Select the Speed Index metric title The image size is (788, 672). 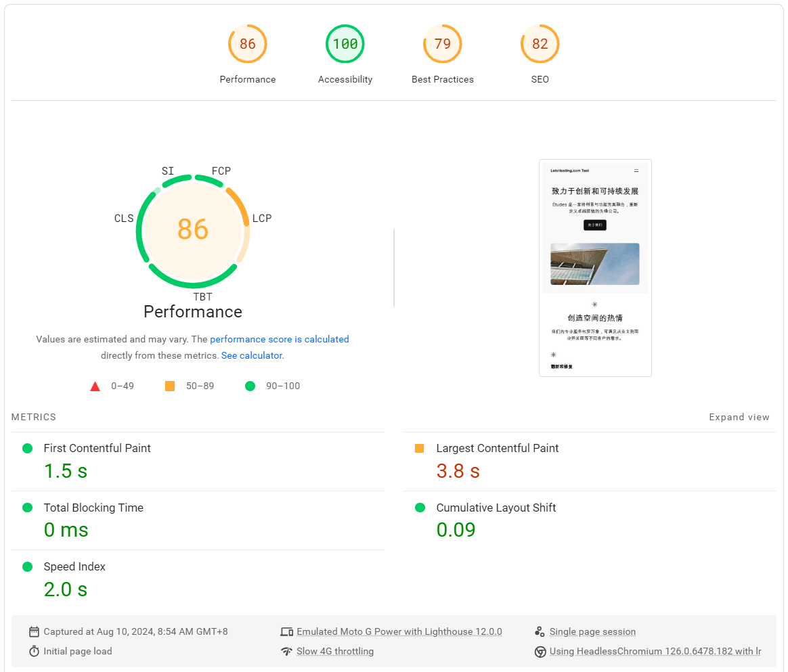tap(74, 566)
